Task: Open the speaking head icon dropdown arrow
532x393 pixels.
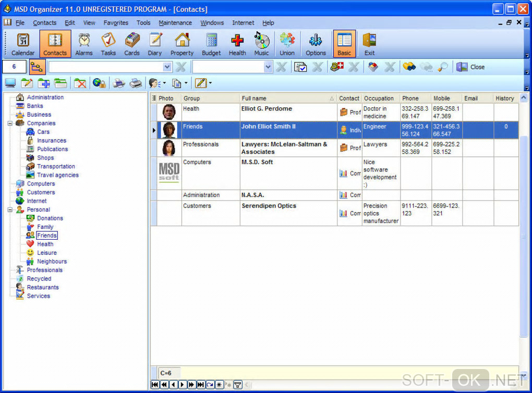Action: pyautogui.click(x=164, y=83)
